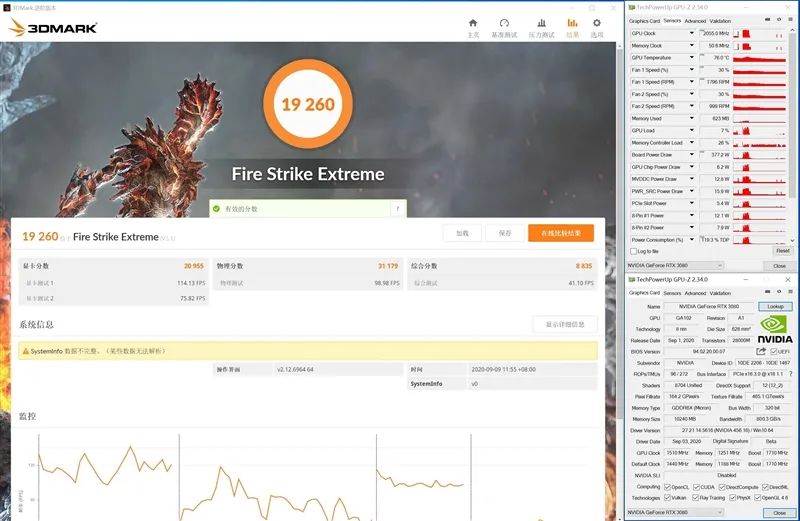The width and height of the screenshot is (800, 521).
Task: Toggle the DirectML checkbox
Action: [x=765, y=487]
